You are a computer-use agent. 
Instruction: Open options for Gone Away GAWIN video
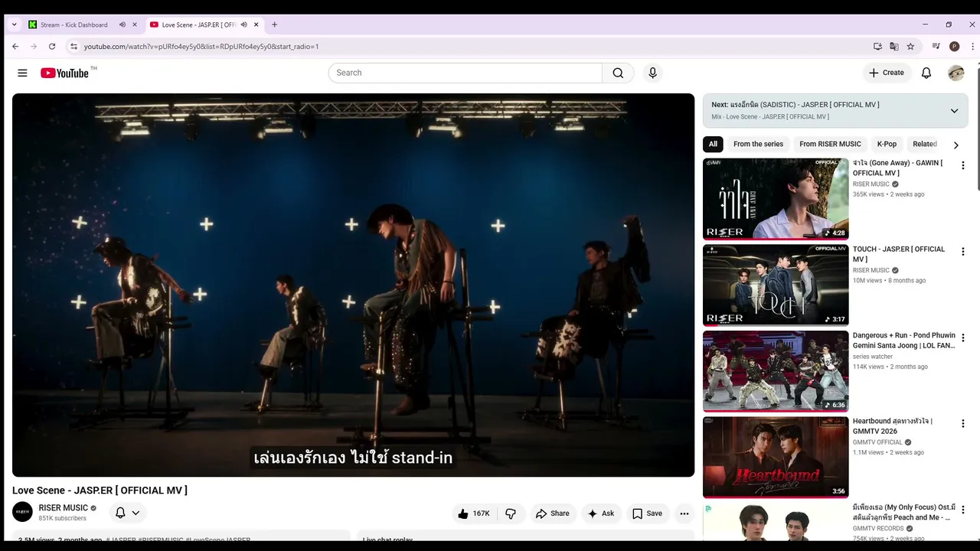click(x=963, y=165)
